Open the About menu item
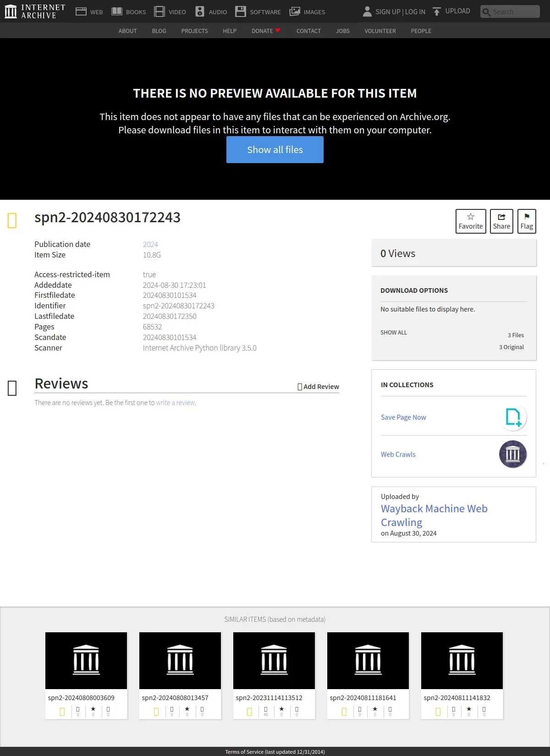The height and width of the screenshot is (756, 550). (x=127, y=31)
